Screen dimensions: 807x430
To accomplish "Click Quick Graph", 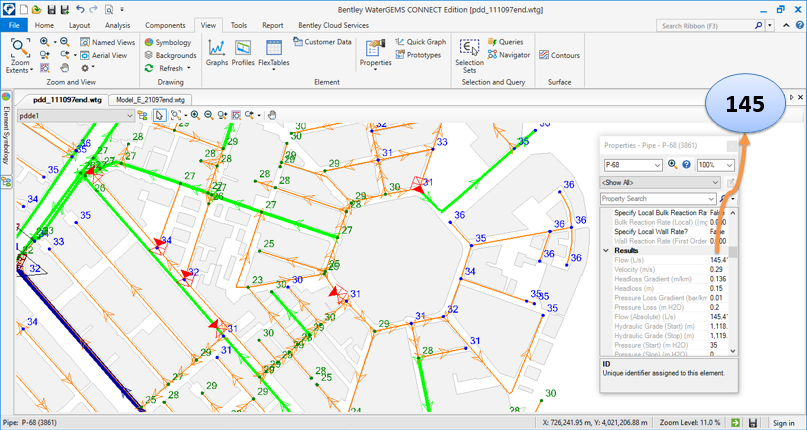I will [420, 42].
